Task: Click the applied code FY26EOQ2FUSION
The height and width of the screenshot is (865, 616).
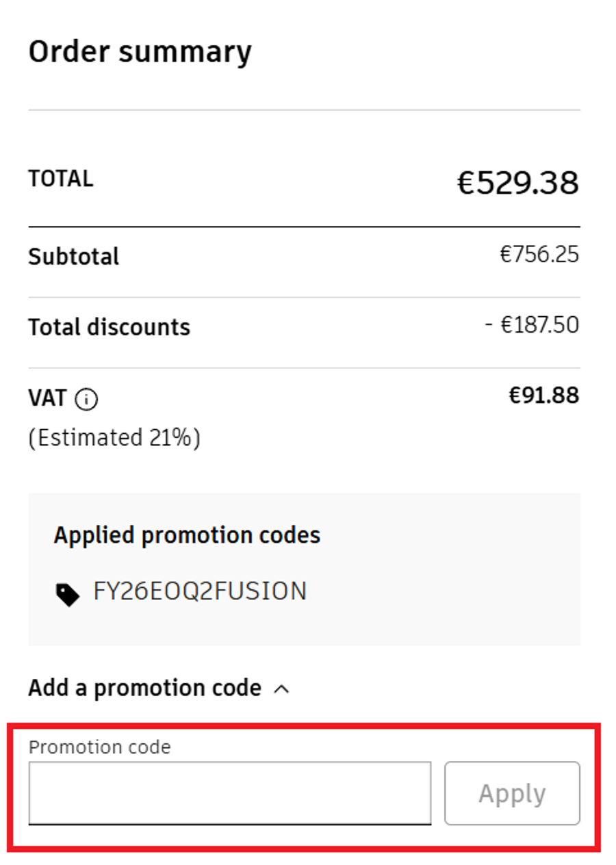Action: (x=200, y=591)
